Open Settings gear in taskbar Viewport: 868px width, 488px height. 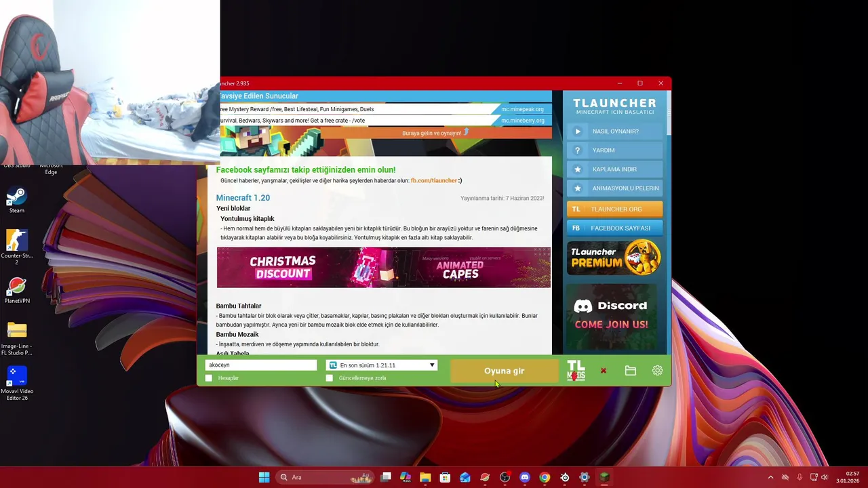[584, 477]
